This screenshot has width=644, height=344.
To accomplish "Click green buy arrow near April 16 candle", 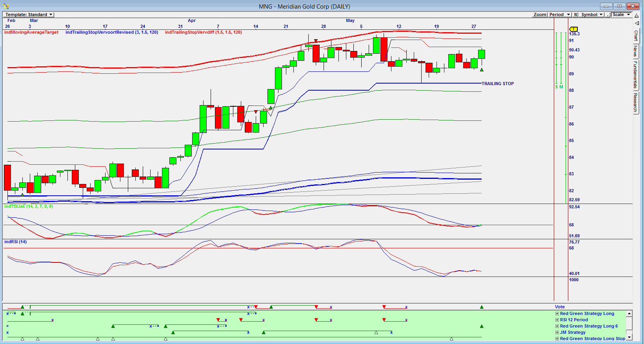I will click(x=271, y=108).
